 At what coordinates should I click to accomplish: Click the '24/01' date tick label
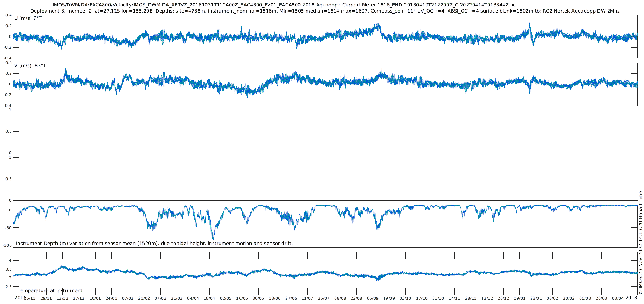pyautogui.click(x=112, y=298)
